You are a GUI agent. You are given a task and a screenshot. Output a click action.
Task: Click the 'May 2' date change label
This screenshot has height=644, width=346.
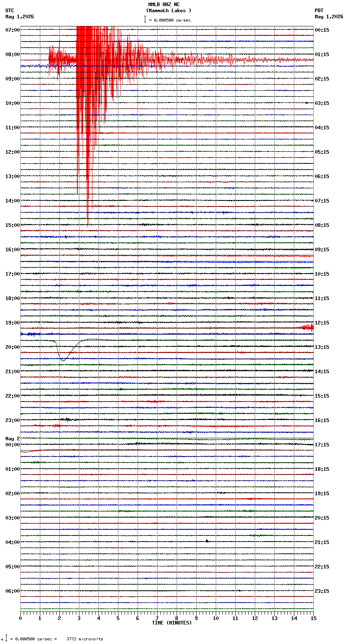[x=13, y=439]
